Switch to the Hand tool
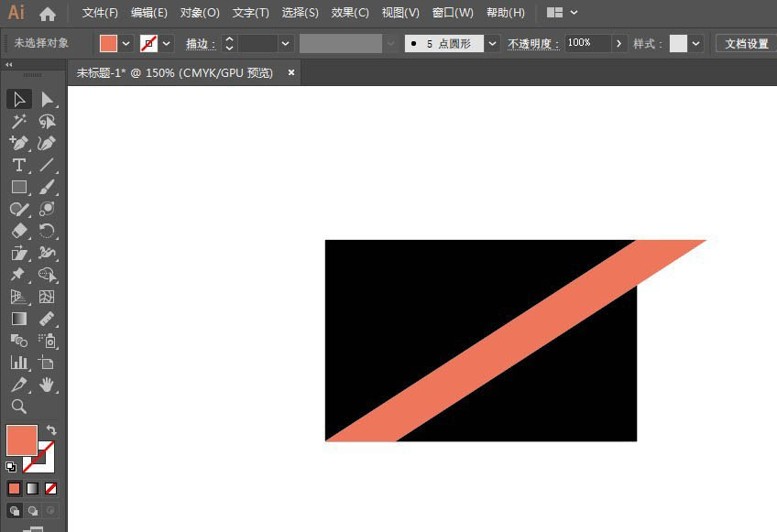 point(47,385)
